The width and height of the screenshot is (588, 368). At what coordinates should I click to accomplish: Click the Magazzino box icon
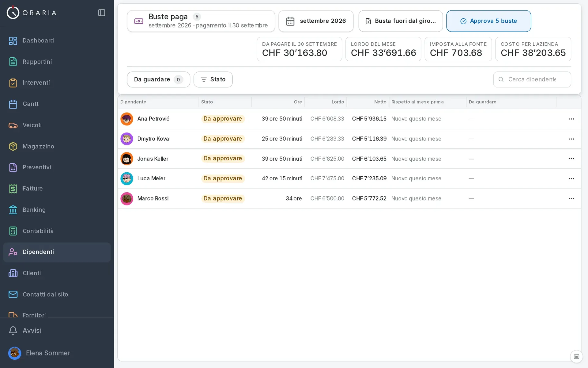click(x=13, y=146)
